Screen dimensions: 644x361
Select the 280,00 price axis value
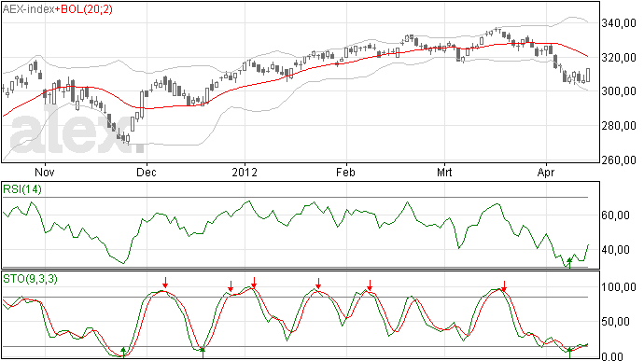coord(619,126)
